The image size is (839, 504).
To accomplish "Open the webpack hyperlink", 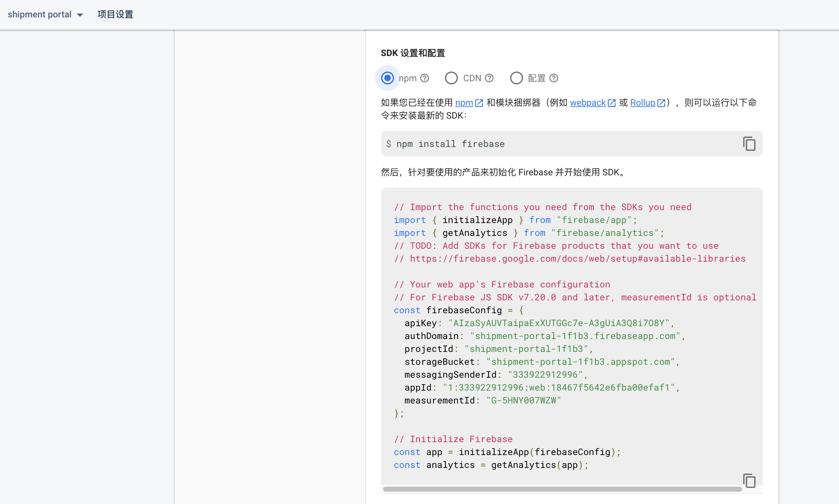I will (587, 102).
